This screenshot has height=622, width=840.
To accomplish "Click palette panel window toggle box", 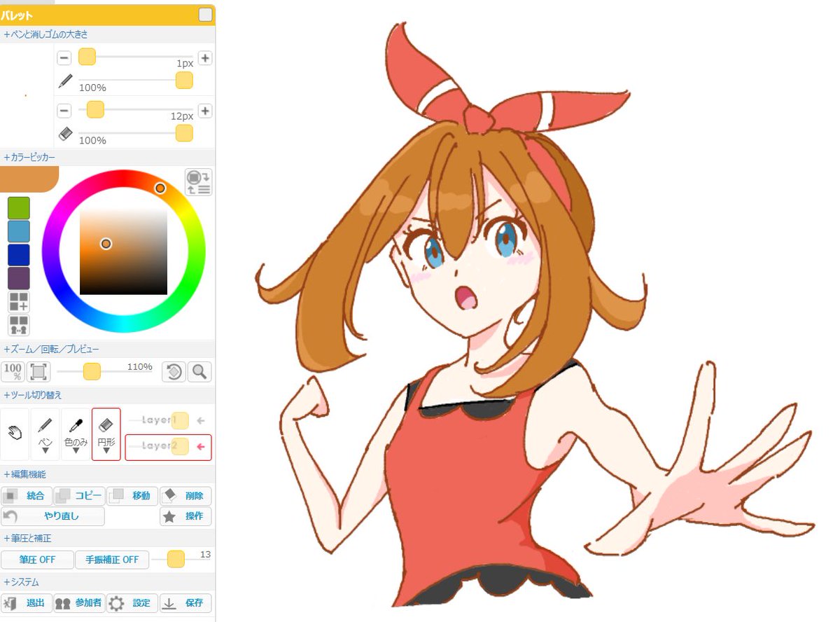I will tap(205, 15).
